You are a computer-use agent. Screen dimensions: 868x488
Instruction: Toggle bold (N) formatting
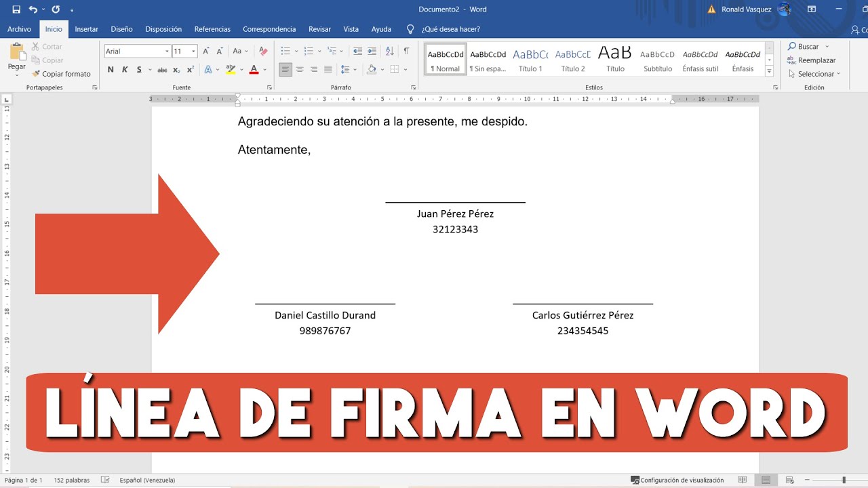click(x=111, y=70)
